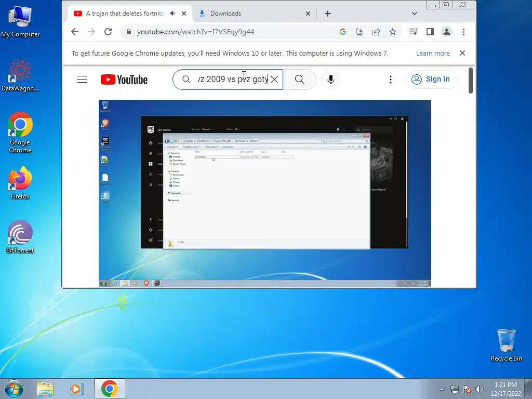Dismiss the Chrome updates infobar
The width and height of the screenshot is (532, 399).
point(462,53)
